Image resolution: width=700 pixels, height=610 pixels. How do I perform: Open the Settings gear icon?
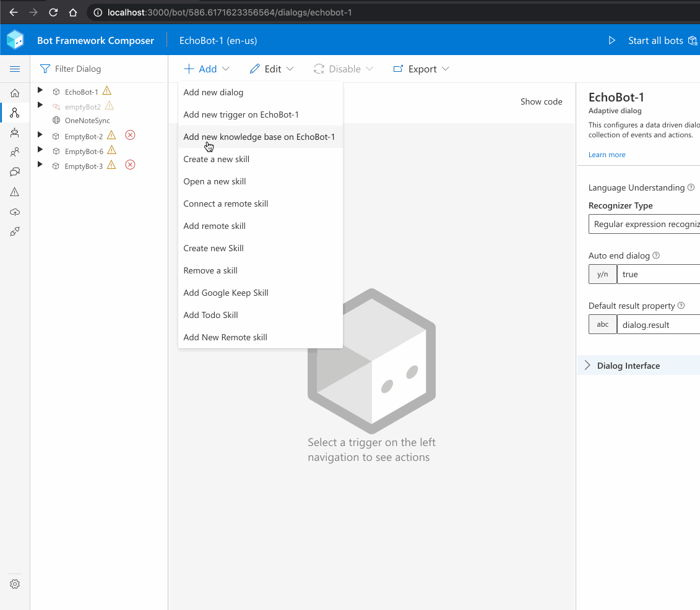[15, 584]
